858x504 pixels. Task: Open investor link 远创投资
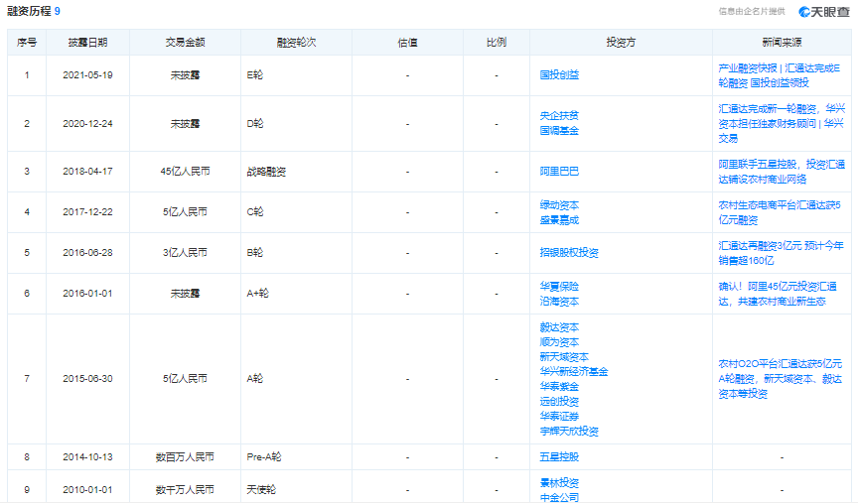point(559,401)
